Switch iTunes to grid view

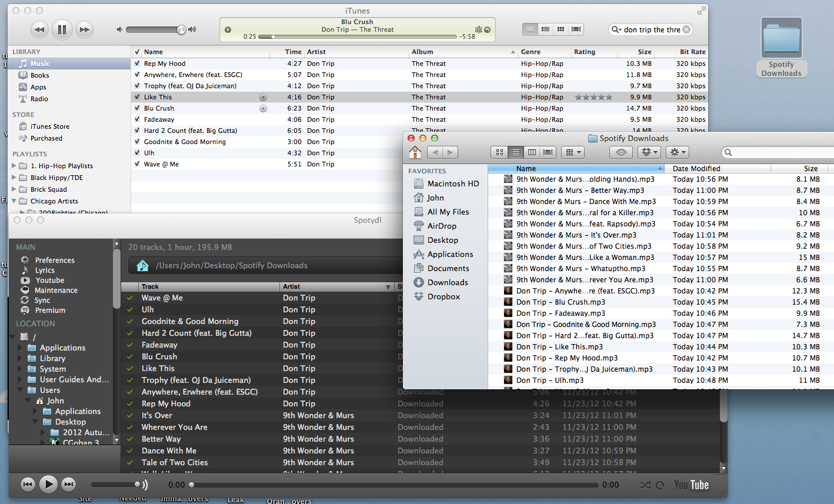(x=561, y=29)
